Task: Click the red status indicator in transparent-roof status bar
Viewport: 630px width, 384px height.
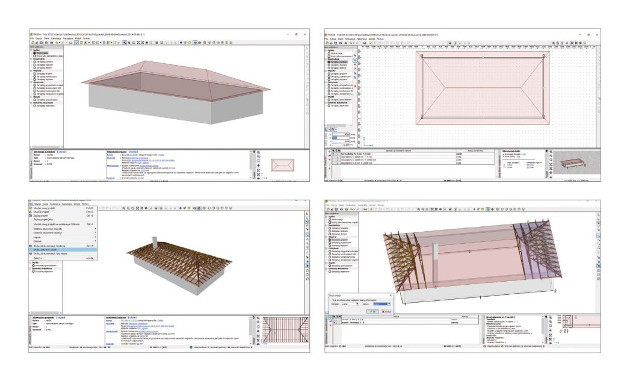Action: 485,346
